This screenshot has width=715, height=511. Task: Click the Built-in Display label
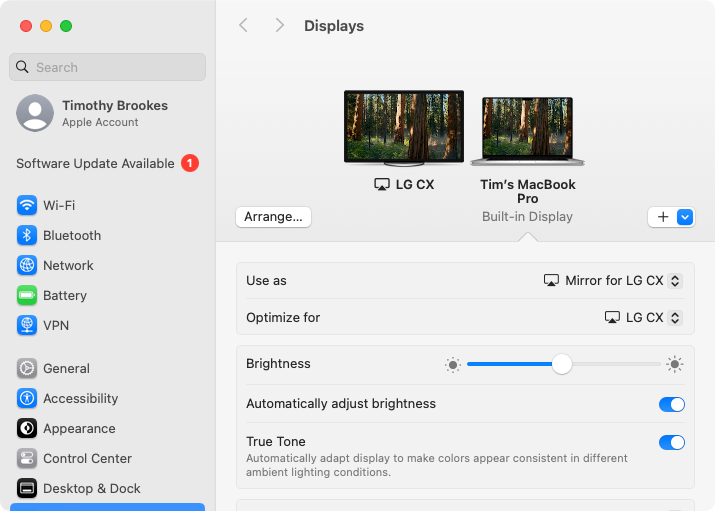click(x=527, y=217)
